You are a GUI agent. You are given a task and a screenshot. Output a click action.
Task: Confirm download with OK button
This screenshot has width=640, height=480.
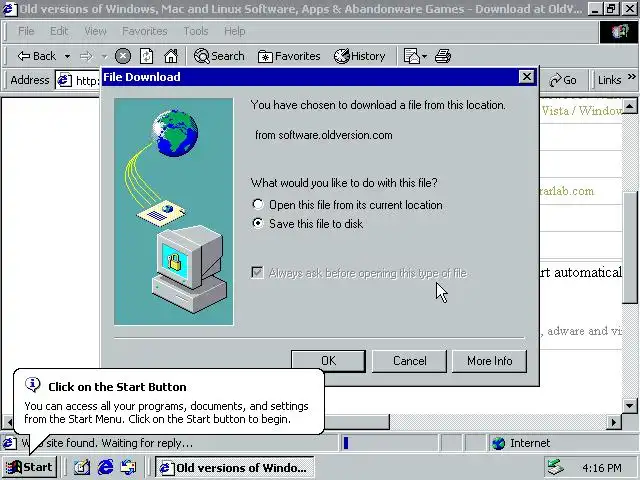[328, 361]
